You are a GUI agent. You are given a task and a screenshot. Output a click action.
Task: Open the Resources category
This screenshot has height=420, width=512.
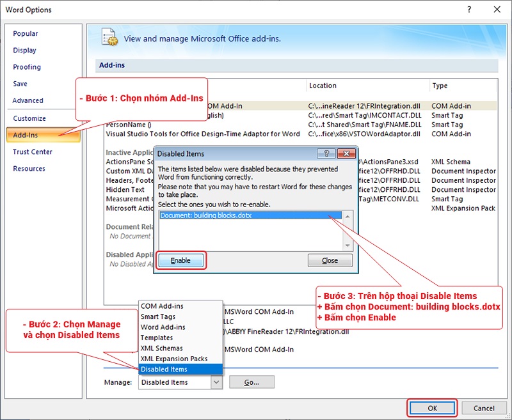point(29,169)
